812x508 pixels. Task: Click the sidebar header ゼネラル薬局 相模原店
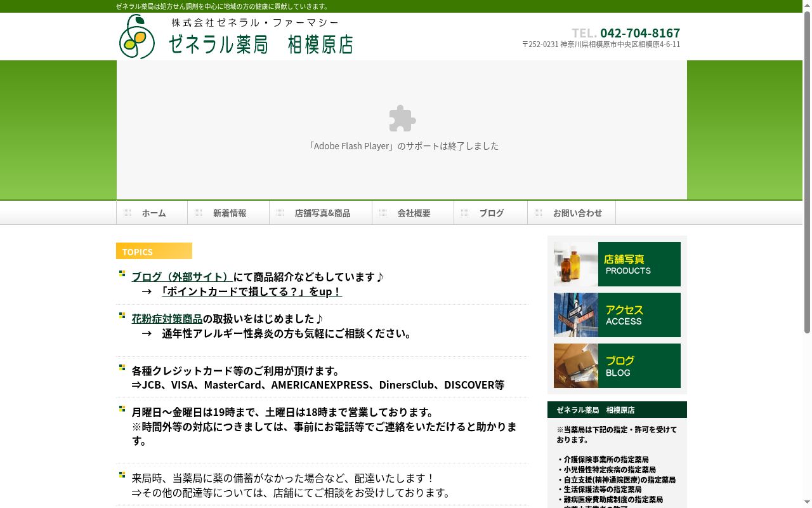617,410
